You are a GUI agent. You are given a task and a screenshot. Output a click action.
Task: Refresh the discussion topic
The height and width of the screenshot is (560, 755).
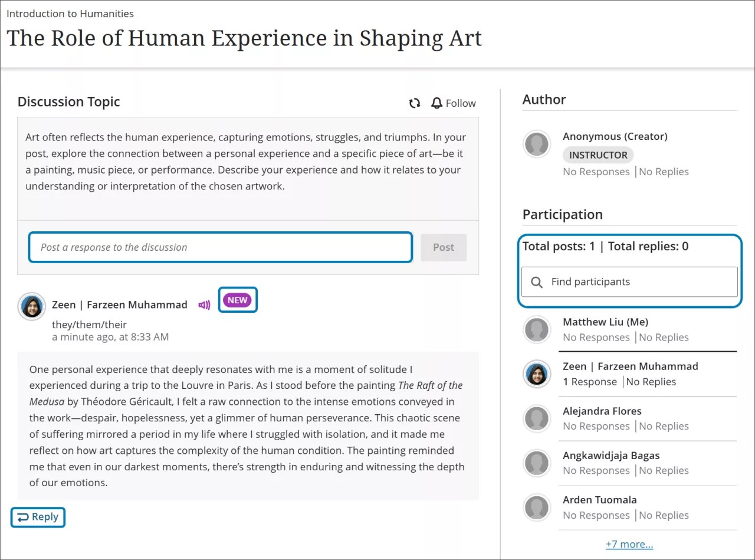tap(415, 103)
